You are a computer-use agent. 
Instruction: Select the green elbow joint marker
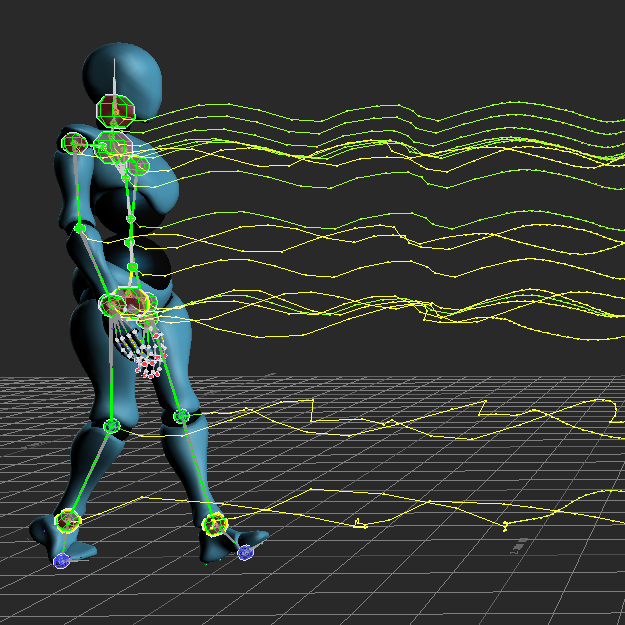80,228
